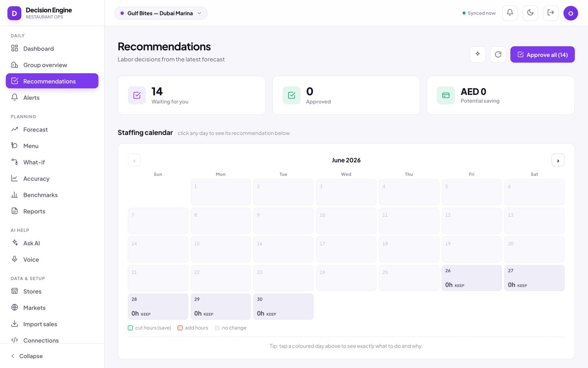The height and width of the screenshot is (368, 588).
Task: Click the Accuracy chart icon
Action: (15, 178)
